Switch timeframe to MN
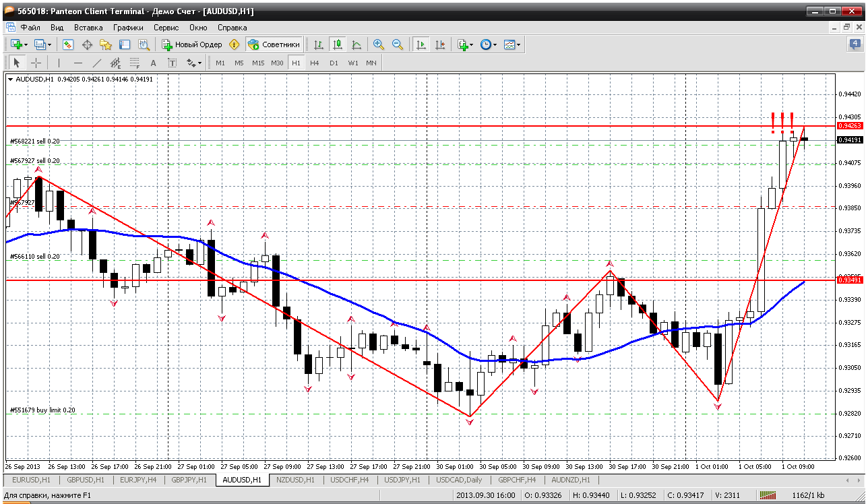 371,63
